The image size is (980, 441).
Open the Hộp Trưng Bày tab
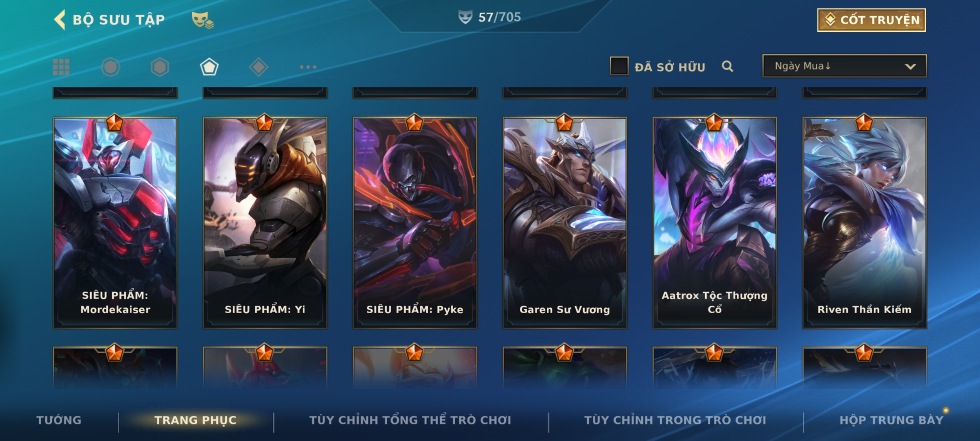891,420
